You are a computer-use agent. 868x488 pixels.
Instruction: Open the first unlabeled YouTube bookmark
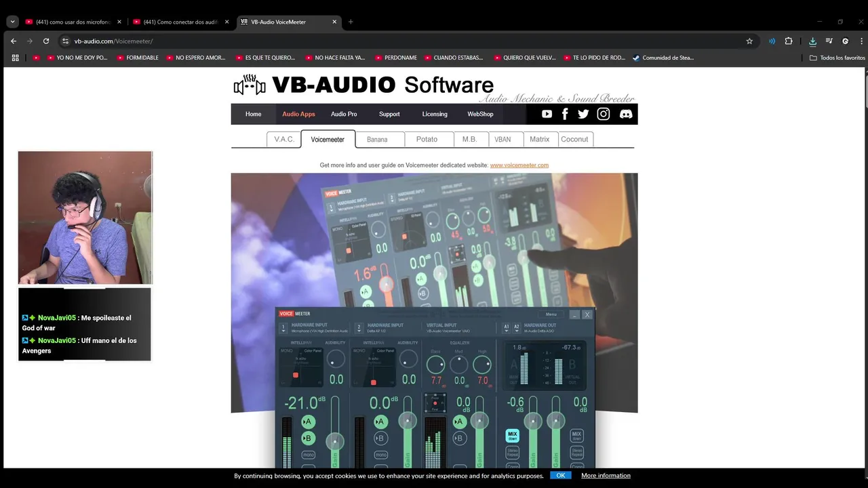[37, 58]
